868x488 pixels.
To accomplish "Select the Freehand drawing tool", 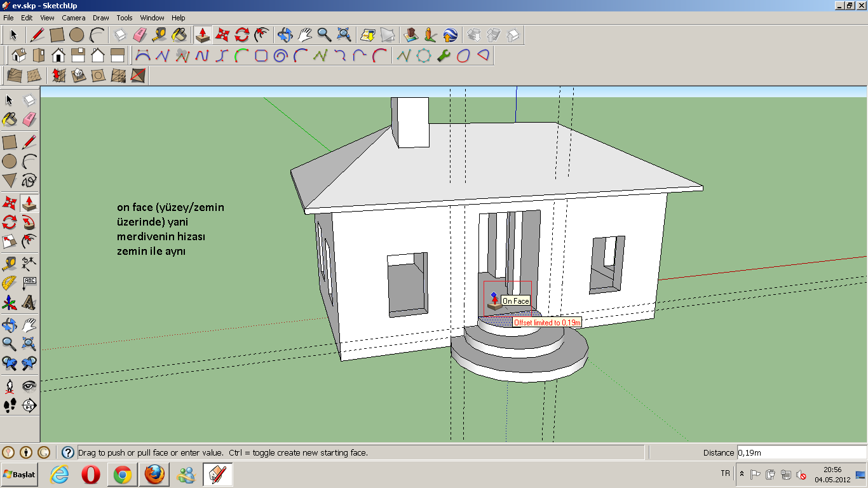I will coord(29,181).
